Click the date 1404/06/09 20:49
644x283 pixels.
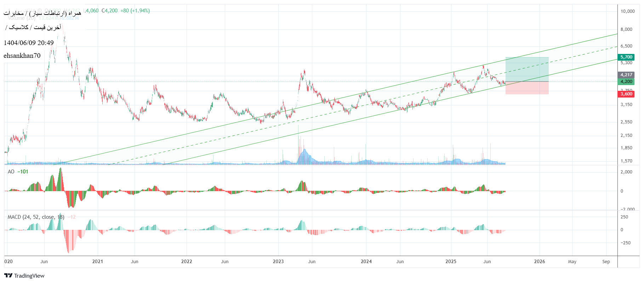[29, 43]
